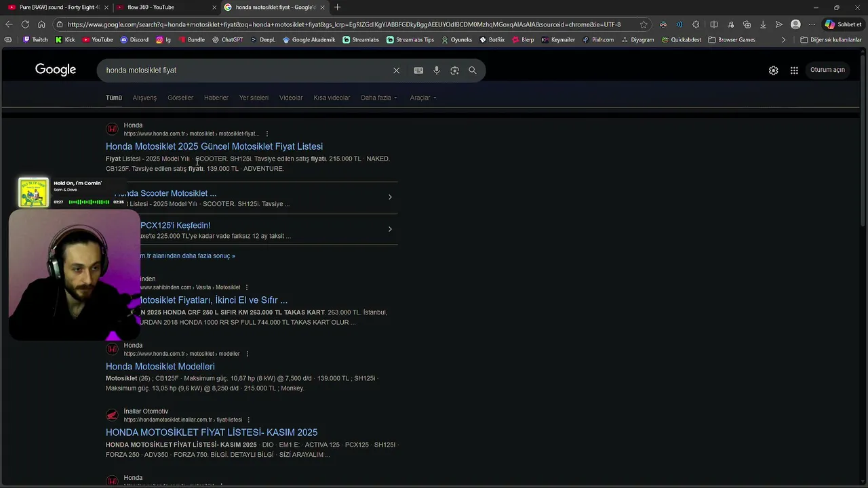Open Motosiklet Fiyatları, İkinci El ve Sıfır link
The width and height of the screenshot is (868, 488).
pyautogui.click(x=214, y=300)
